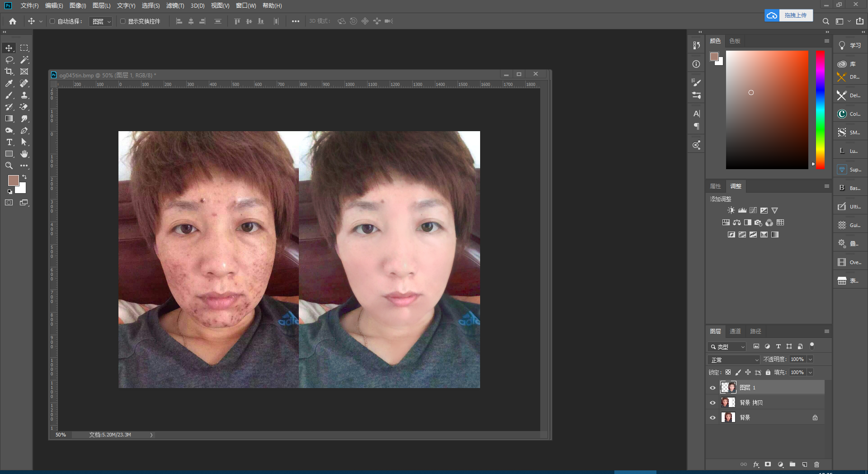
Task: Open the Layers panel flyout menu
Action: (826, 332)
